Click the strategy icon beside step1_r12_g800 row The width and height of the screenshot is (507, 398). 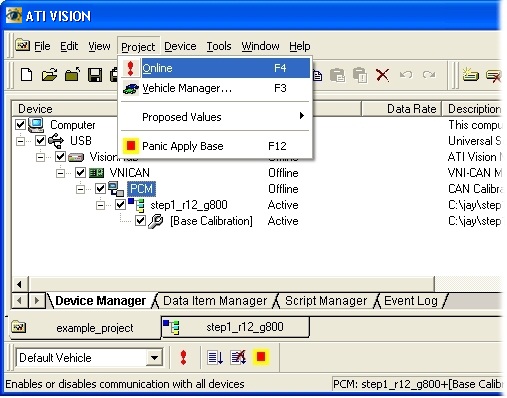(x=136, y=205)
